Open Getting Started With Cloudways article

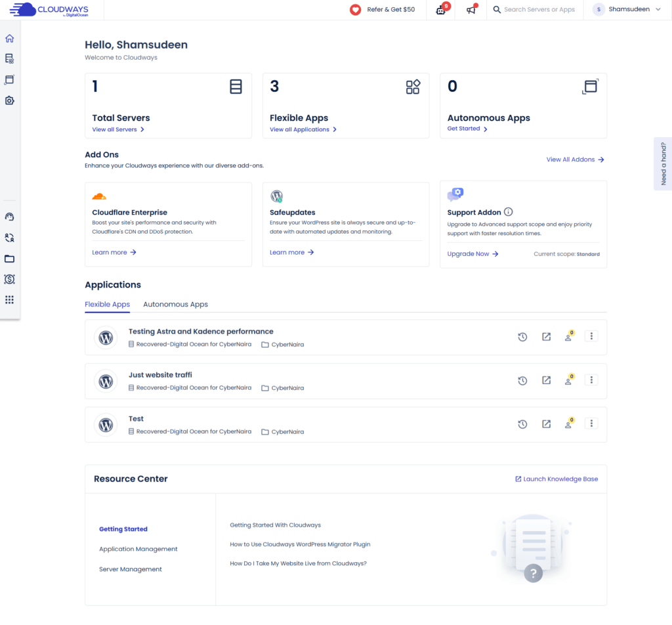coord(275,525)
